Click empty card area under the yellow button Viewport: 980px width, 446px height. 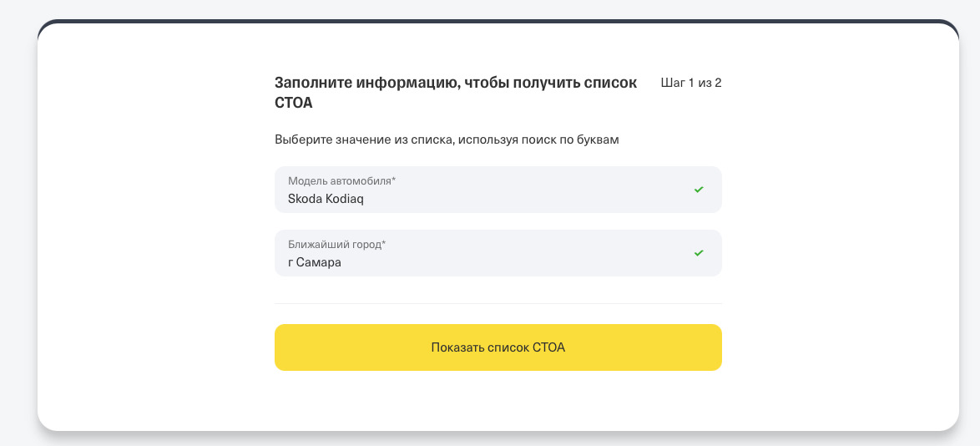[498, 399]
